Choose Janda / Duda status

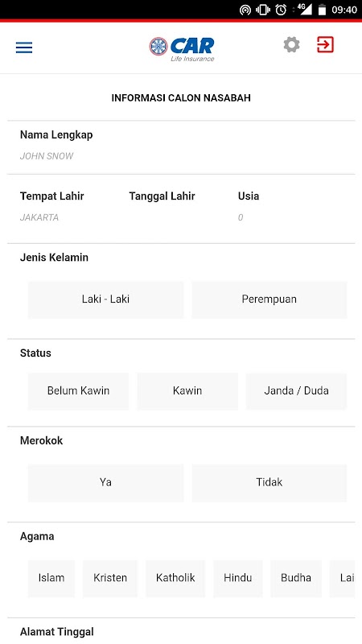click(296, 391)
